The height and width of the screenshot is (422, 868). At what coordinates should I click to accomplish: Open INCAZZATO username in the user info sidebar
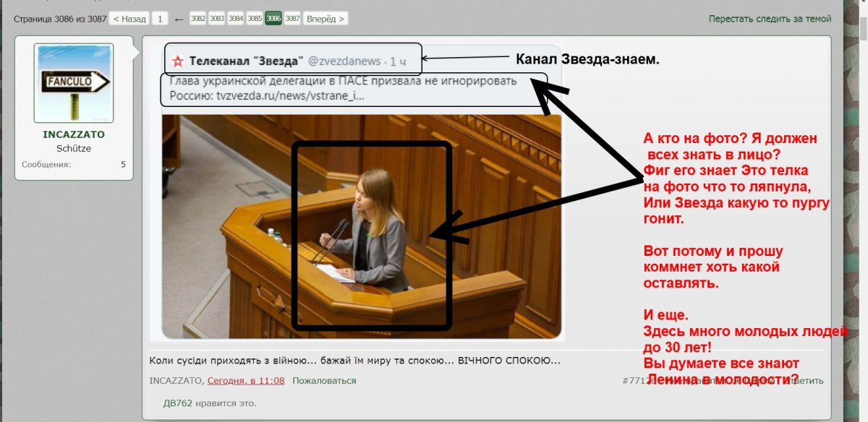[x=74, y=134]
